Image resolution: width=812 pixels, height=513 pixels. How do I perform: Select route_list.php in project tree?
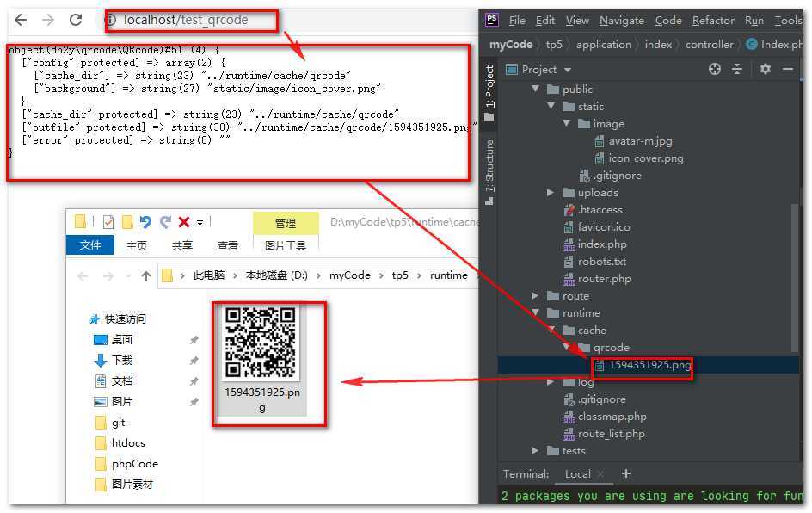pos(604,434)
